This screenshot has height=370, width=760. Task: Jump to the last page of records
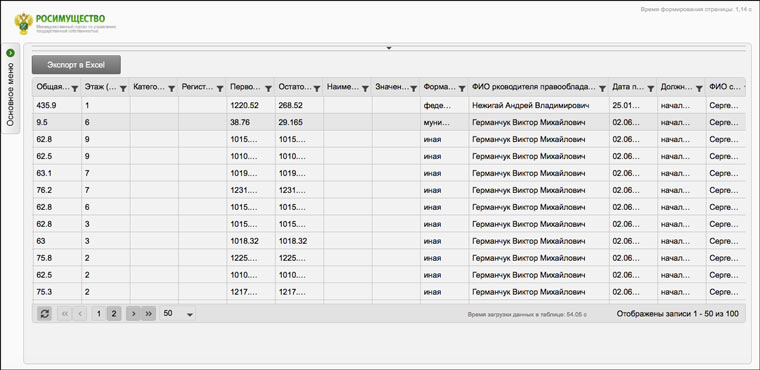[148, 314]
